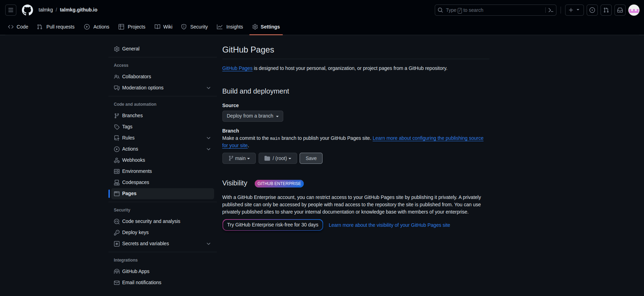This screenshot has height=296, width=644.
Task: Open Email notifications settings
Action: [x=163, y=283]
